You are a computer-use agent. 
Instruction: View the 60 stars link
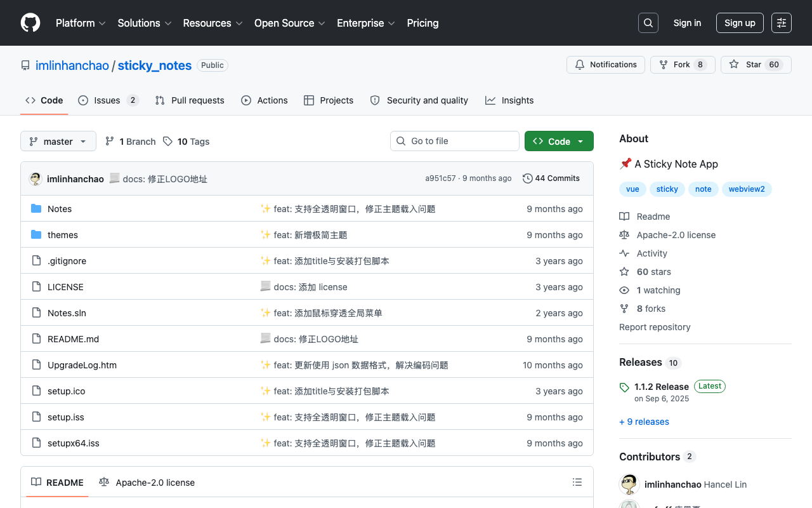(x=645, y=272)
